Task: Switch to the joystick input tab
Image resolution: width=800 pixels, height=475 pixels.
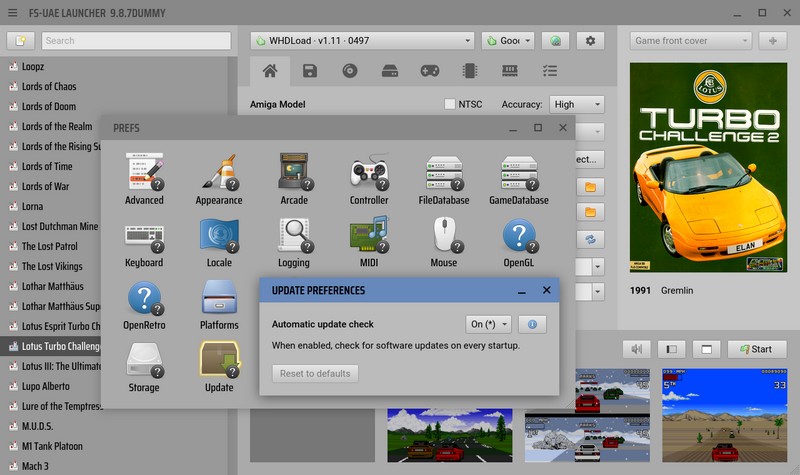Action: coord(429,71)
